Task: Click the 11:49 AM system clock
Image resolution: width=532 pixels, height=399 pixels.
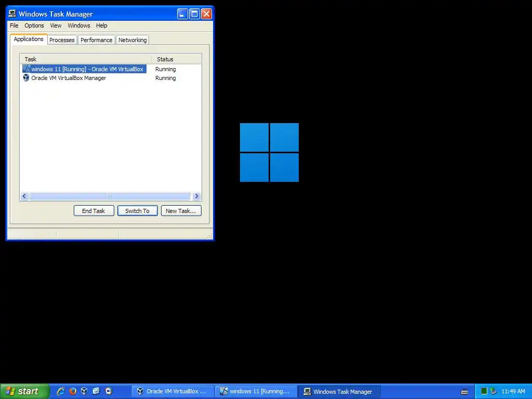Action: pyautogui.click(x=513, y=391)
